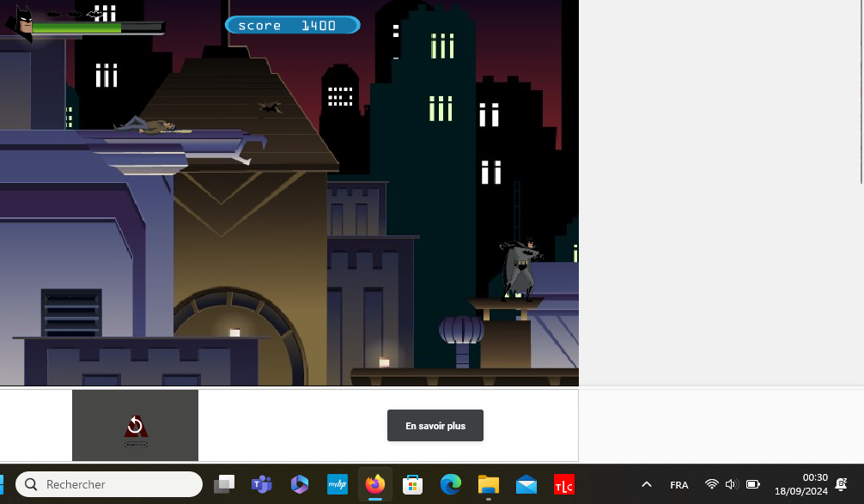This screenshot has width=864, height=504.
Task: Open the Mail app
Action: click(x=526, y=484)
